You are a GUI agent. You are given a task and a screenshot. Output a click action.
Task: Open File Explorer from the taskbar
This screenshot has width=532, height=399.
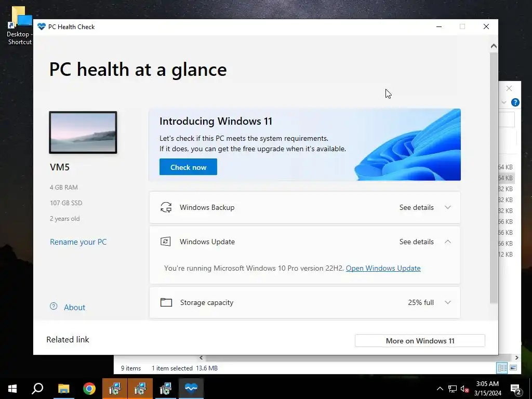[63, 389]
